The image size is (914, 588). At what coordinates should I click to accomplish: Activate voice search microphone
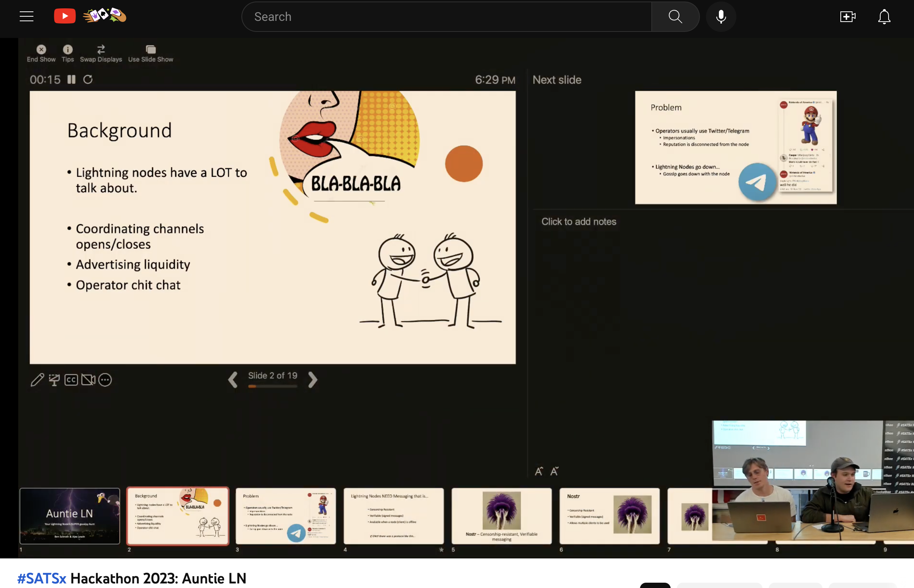point(721,16)
